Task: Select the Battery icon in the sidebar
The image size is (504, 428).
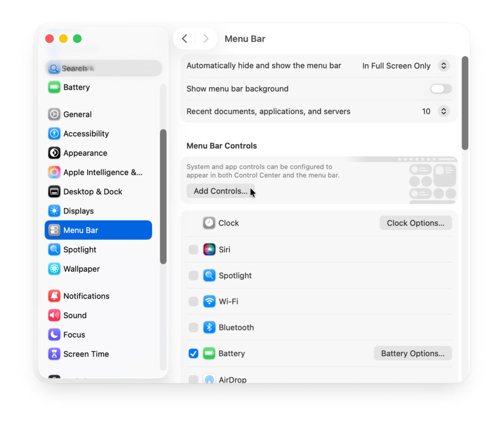Action: [x=54, y=87]
